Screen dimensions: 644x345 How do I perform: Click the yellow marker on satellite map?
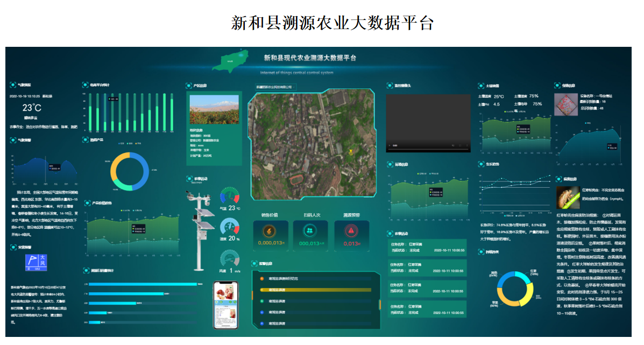pos(350,152)
